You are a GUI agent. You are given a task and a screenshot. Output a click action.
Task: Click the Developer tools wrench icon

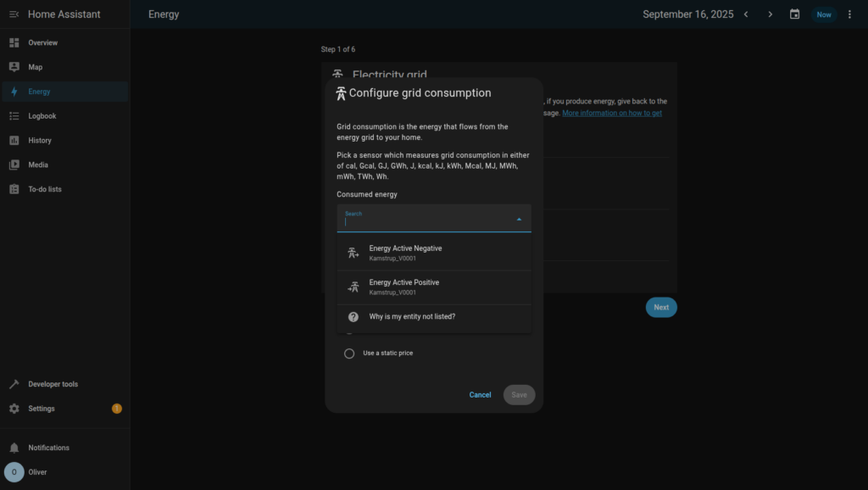(x=14, y=384)
